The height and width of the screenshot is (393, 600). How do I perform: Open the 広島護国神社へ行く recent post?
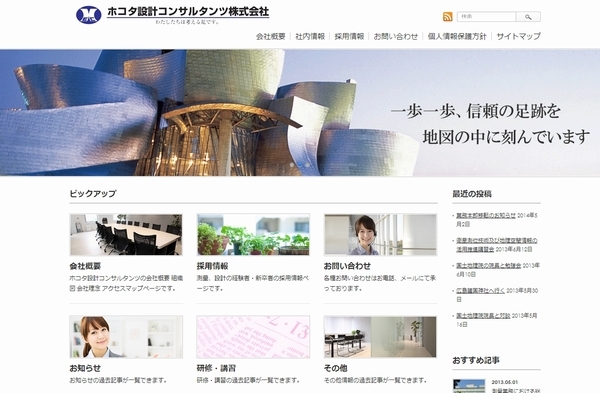pyautogui.click(x=481, y=290)
